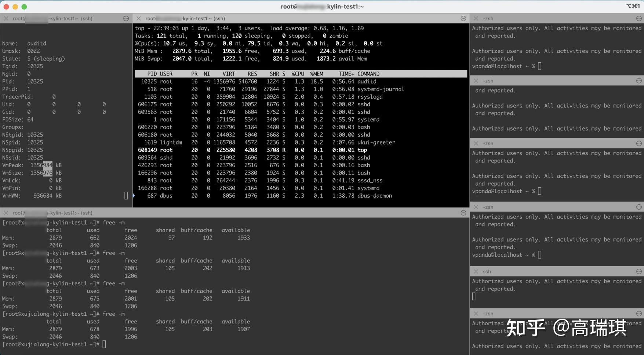This screenshot has width=644, height=355.
Task: Click the options menu icon of the free -m pane
Action: 463,213
